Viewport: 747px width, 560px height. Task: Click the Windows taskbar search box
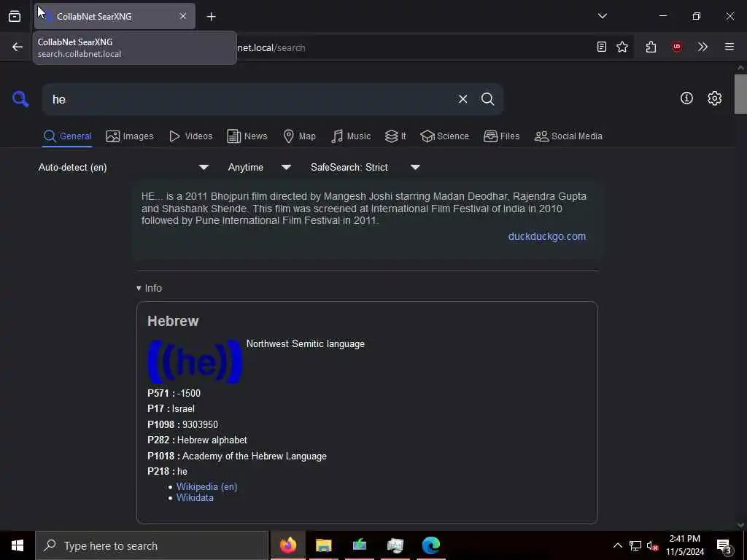(x=152, y=545)
